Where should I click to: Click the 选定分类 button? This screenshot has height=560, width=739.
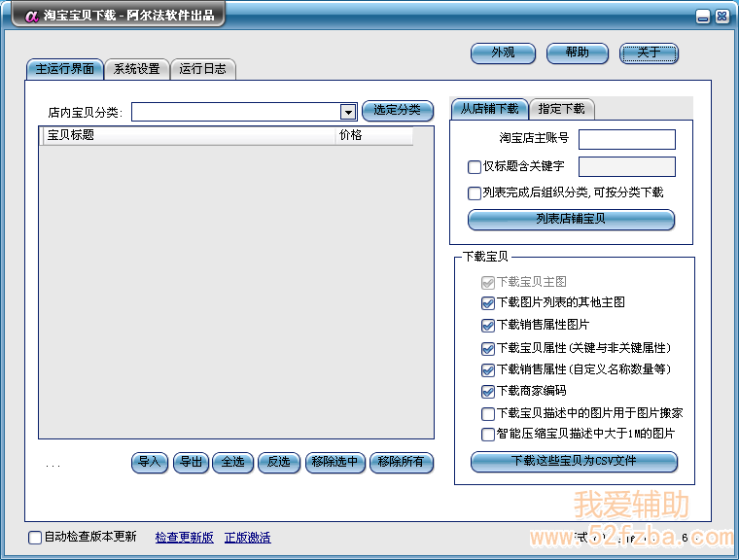click(x=398, y=110)
